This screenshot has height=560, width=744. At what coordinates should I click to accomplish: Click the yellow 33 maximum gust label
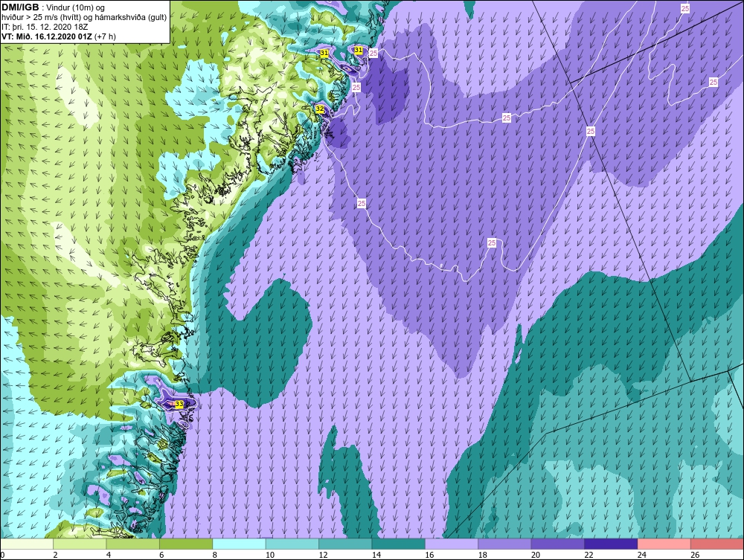[x=179, y=404]
